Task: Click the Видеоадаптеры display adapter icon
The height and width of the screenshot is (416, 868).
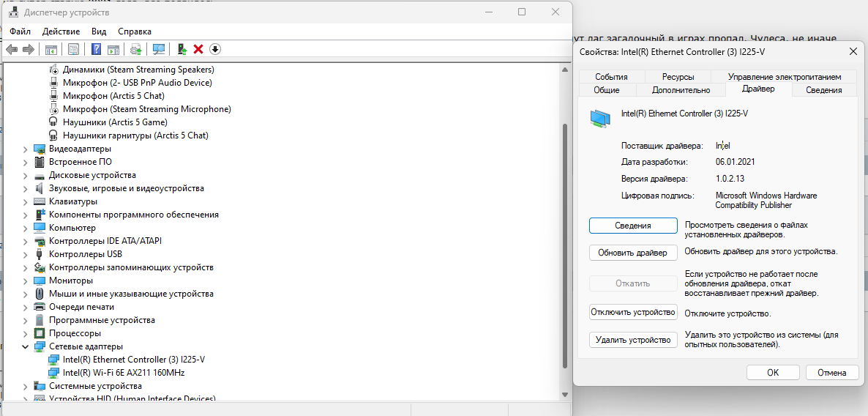Action: coord(40,149)
